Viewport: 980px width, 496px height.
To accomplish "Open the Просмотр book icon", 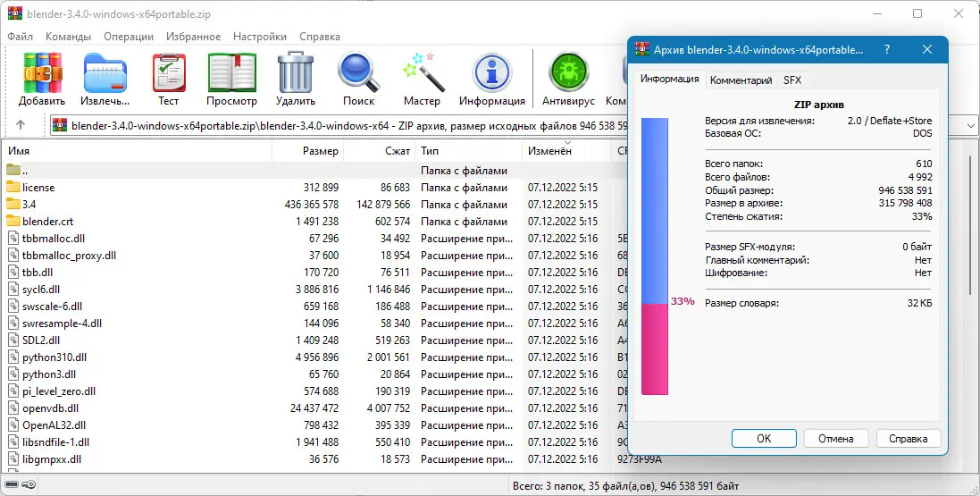I will [x=232, y=72].
